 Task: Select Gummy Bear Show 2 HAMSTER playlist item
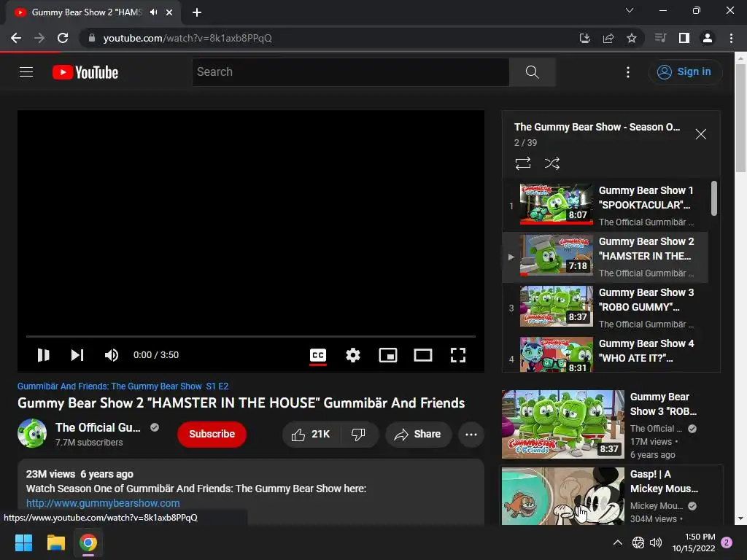605,257
